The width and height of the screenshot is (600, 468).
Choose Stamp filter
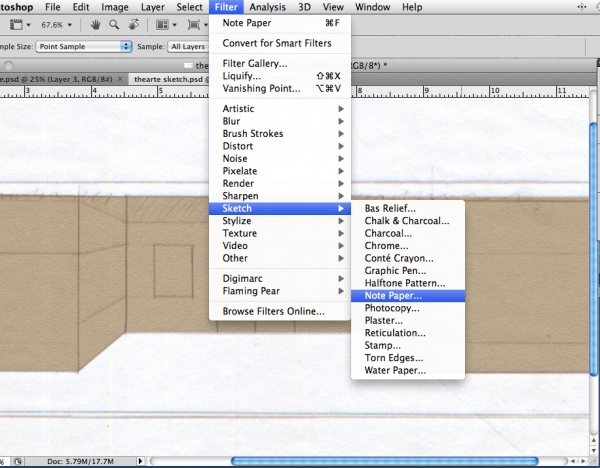(x=408, y=346)
